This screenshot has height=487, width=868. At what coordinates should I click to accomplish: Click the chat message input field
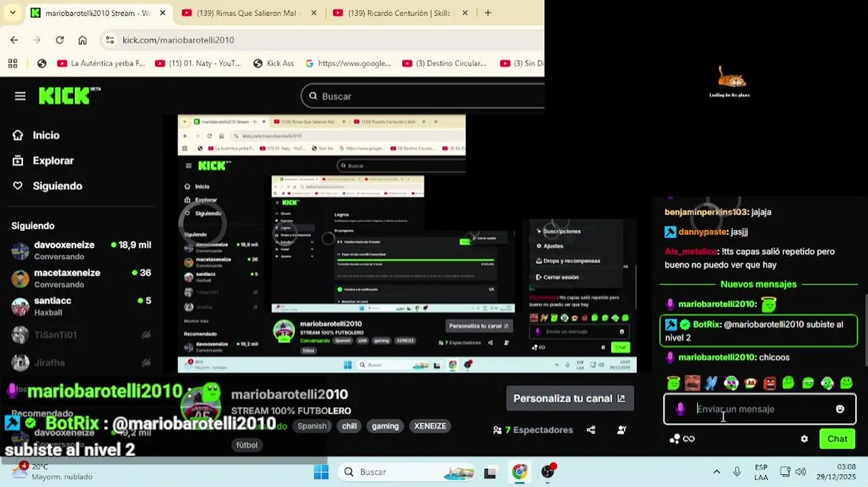point(760,409)
